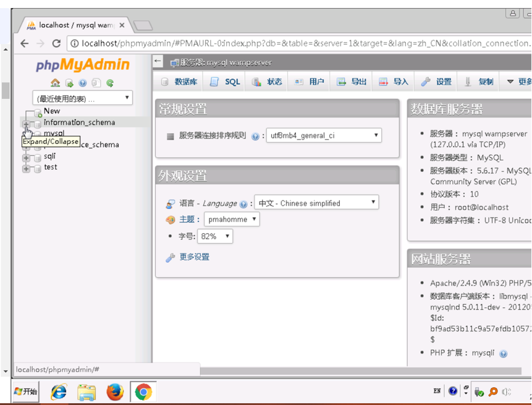Expand the test database node
Screen dimensions: 532x405
coord(26,169)
